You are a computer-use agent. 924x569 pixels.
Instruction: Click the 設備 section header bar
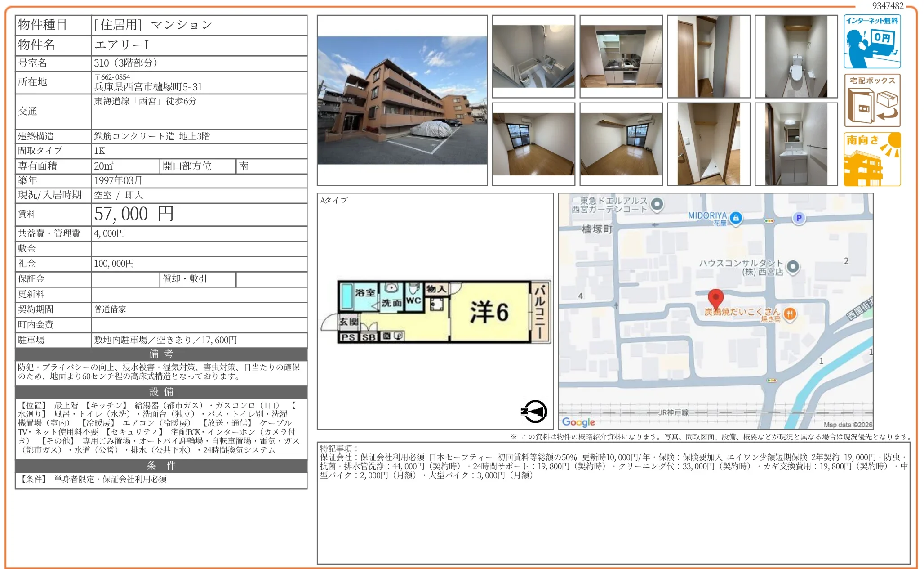161,392
